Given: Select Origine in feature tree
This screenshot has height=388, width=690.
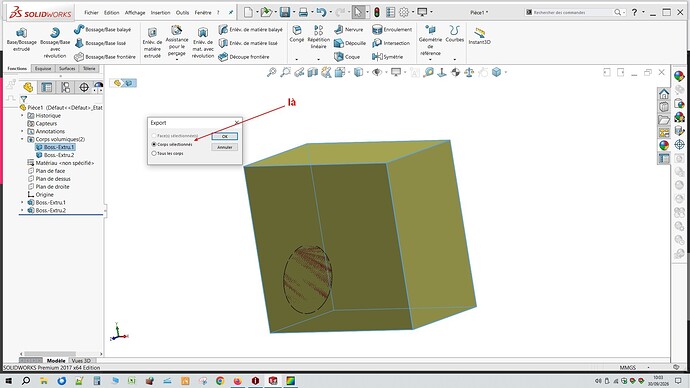Looking at the screenshot, I should [x=40, y=195].
